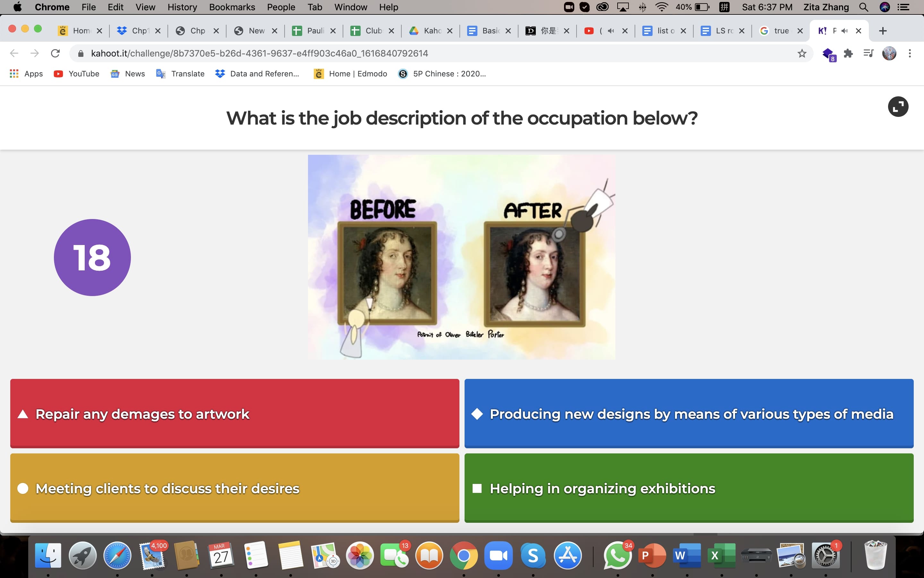The image size is (924, 578).
Task: Open the Bookmarks menu
Action: pos(232,7)
